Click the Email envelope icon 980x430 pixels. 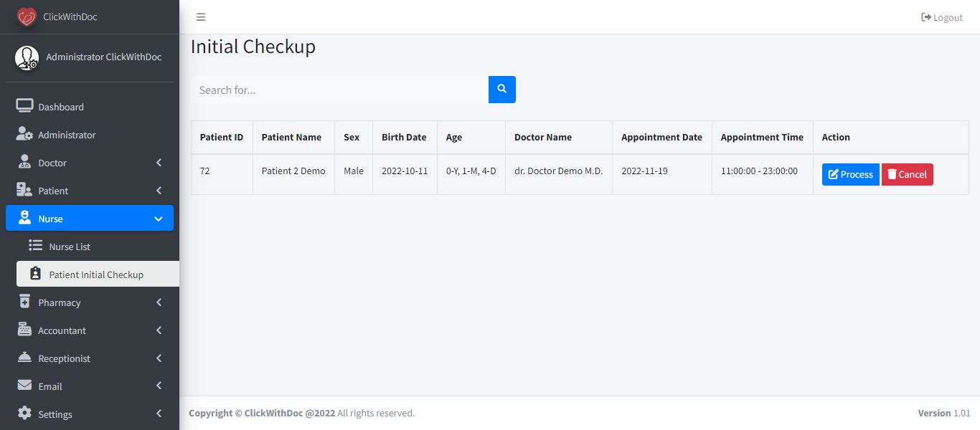point(24,386)
